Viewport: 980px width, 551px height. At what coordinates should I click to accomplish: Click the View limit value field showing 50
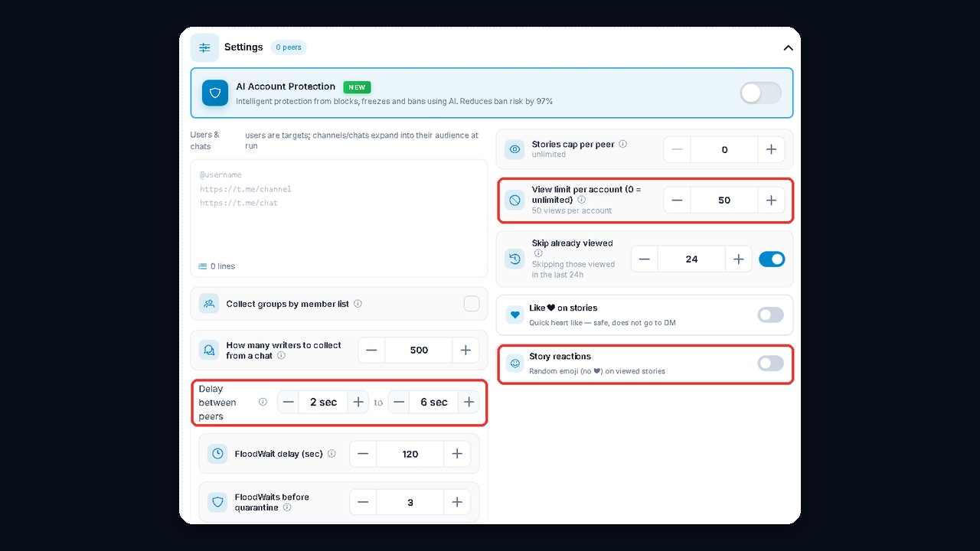(x=724, y=201)
